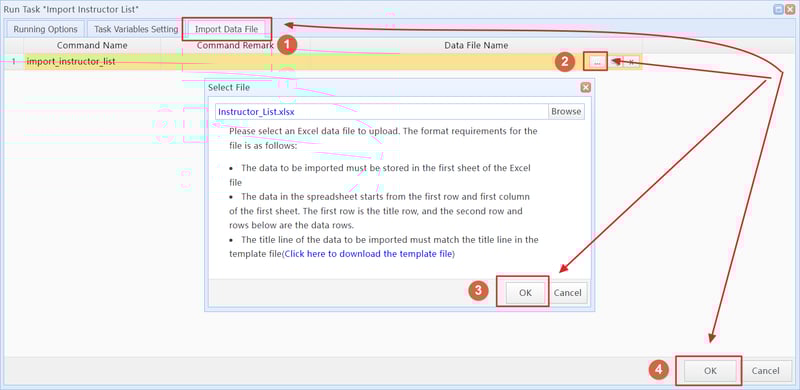
Task: Click OK to run the task
Action: click(x=710, y=371)
